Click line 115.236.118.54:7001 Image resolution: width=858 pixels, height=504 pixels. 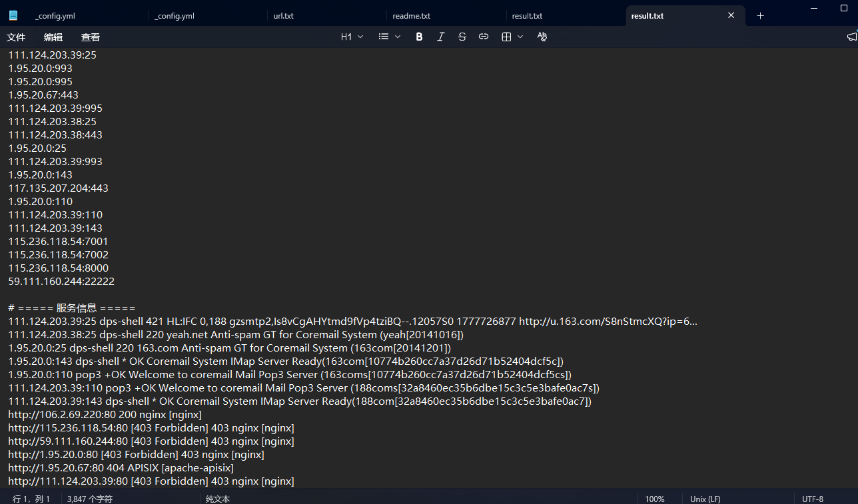point(58,242)
